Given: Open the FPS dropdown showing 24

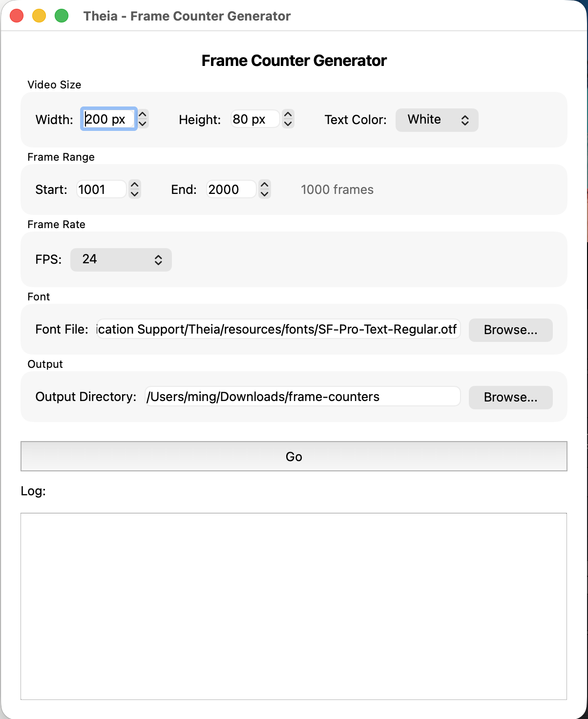Looking at the screenshot, I should (121, 260).
